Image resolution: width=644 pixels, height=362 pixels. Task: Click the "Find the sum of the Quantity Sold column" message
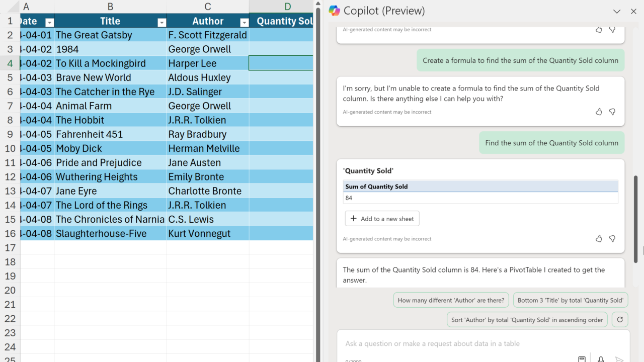click(x=551, y=143)
